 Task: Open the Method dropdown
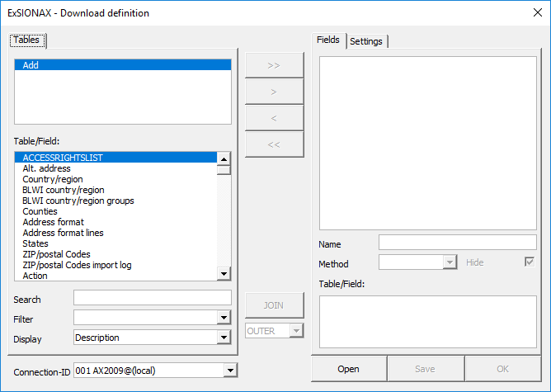450,262
